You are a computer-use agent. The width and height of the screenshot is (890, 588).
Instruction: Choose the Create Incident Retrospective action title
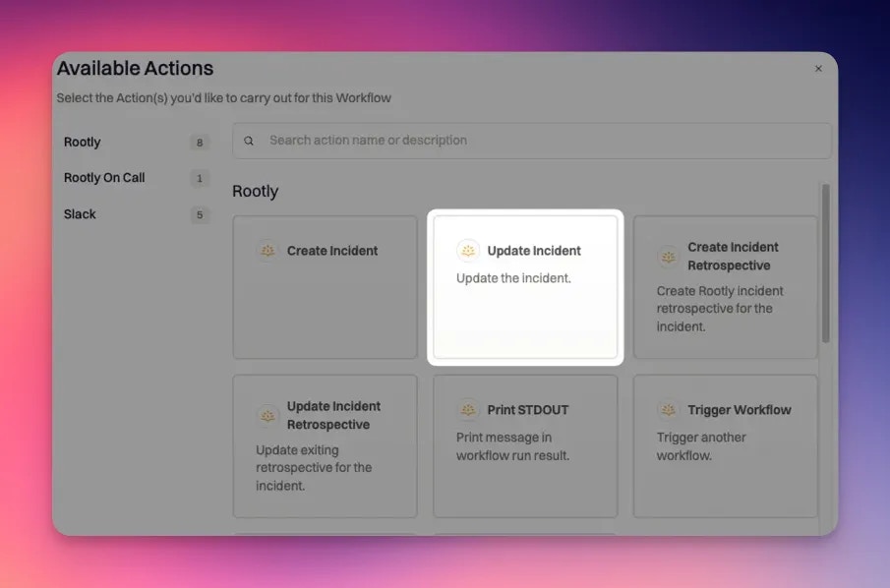tap(733, 256)
